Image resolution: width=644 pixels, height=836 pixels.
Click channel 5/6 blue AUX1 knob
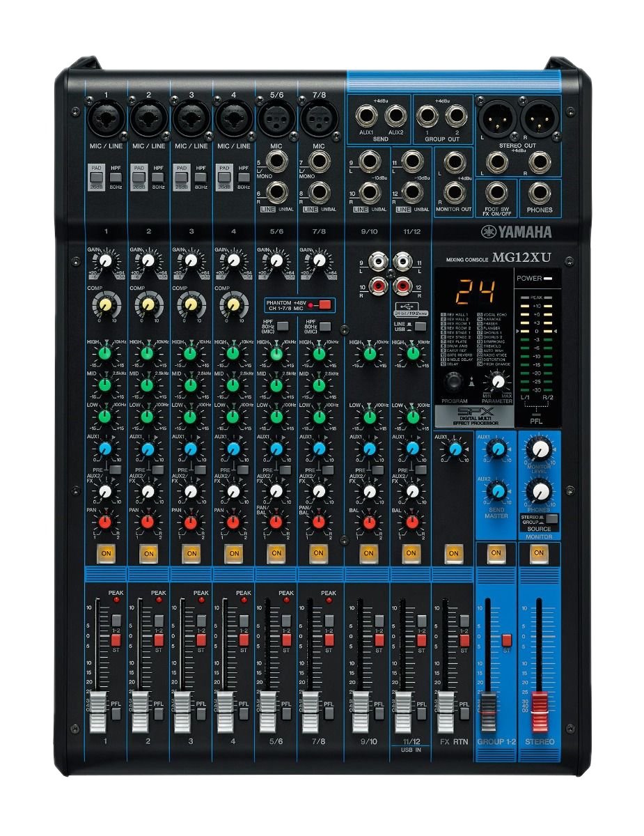pyautogui.click(x=276, y=449)
